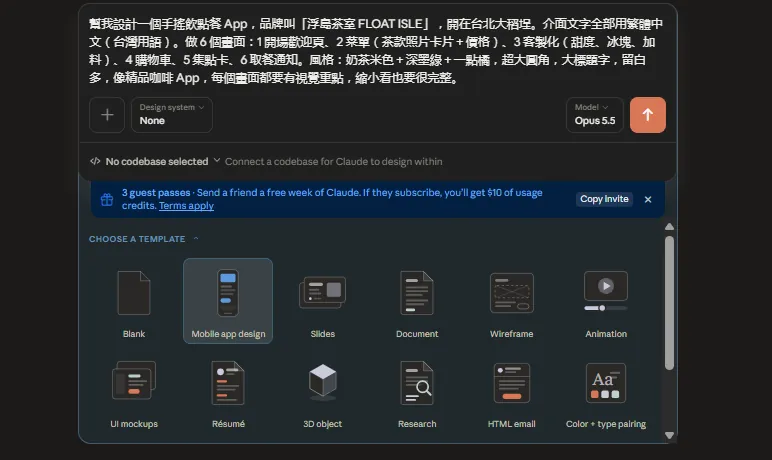Pick the Wireframe template
The image size is (772, 460).
coord(512,300)
